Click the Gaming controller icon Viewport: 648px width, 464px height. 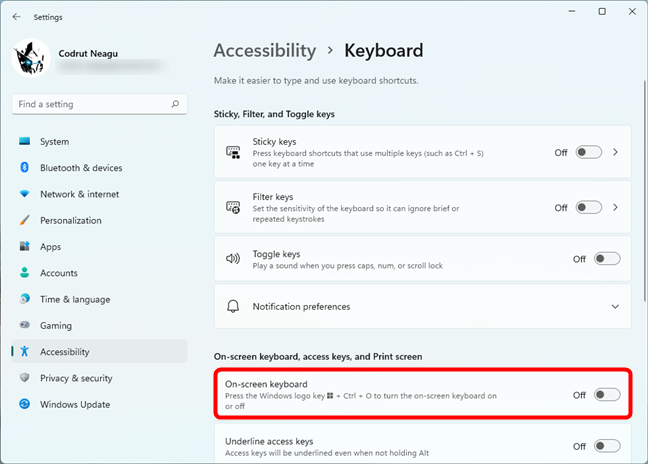25,325
